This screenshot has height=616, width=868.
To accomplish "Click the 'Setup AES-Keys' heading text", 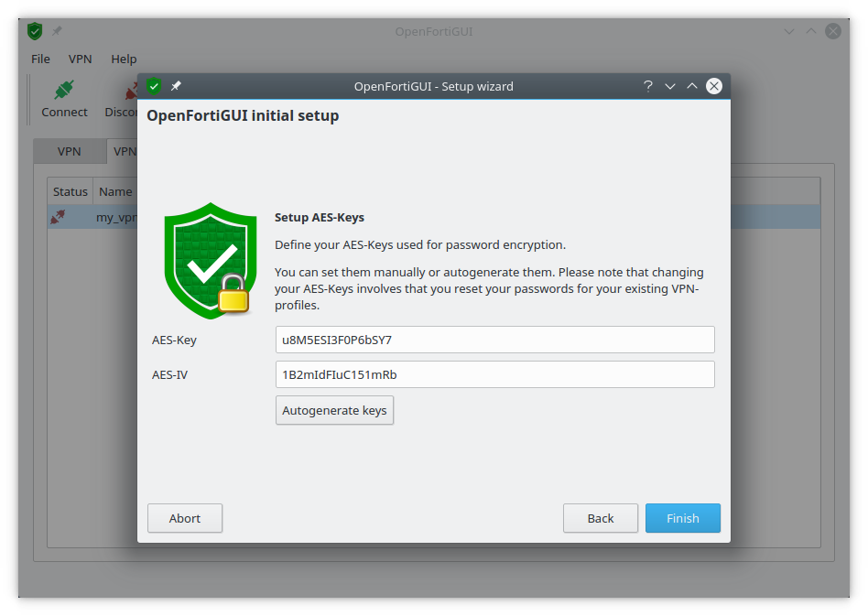I will click(320, 218).
